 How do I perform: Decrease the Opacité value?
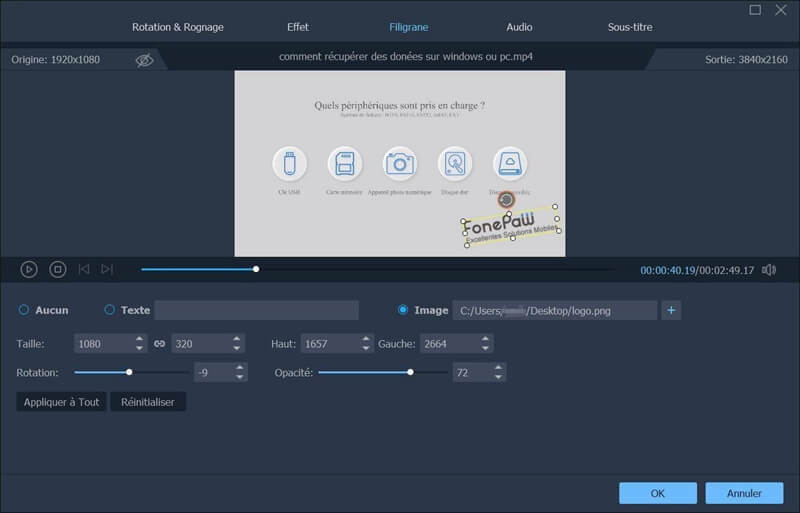pos(498,377)
